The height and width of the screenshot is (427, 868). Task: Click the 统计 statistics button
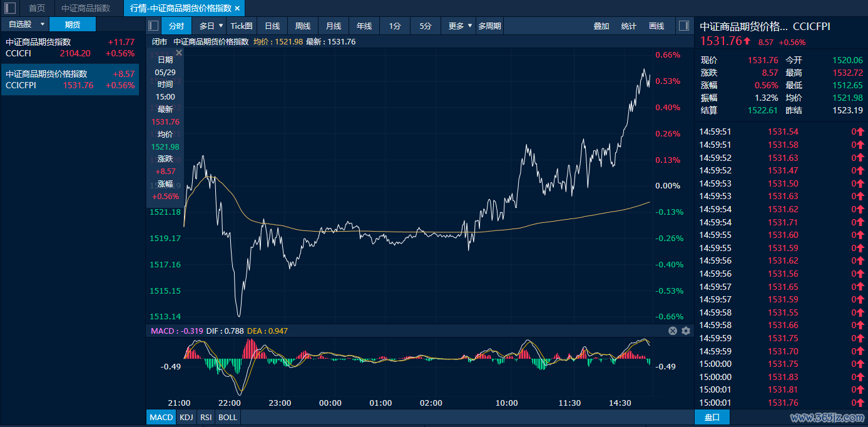click(x=629, y=26)
